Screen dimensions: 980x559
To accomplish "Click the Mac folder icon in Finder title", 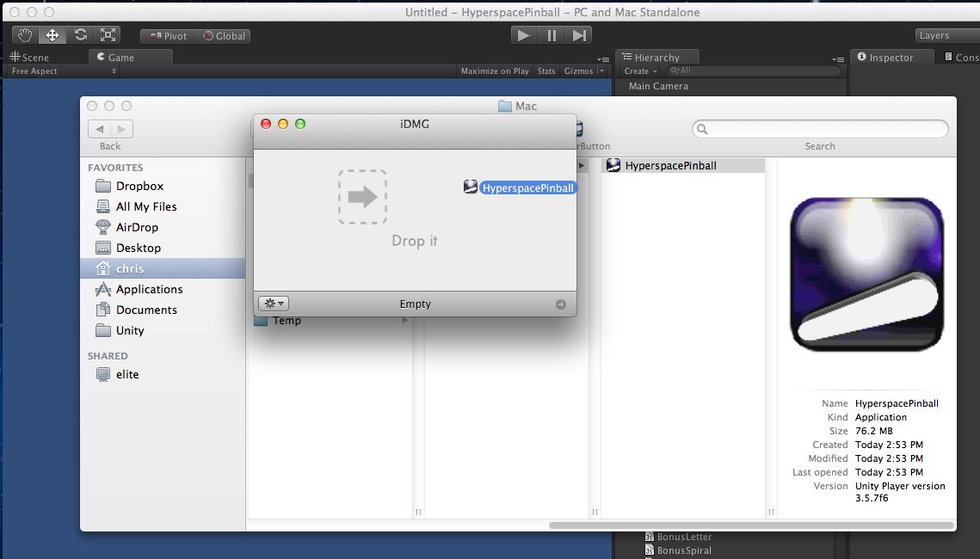I will tap(505, 106).
